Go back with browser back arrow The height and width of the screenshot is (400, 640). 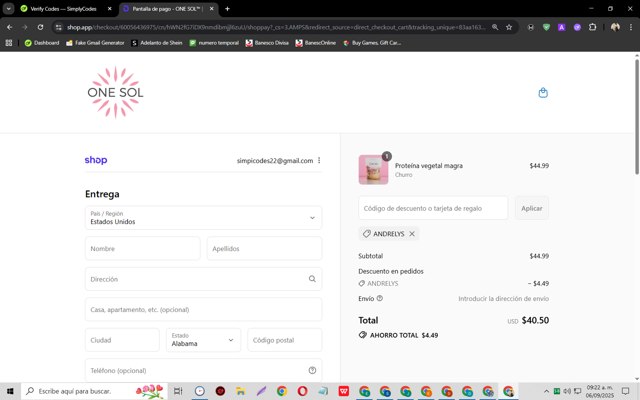(9, 27)
